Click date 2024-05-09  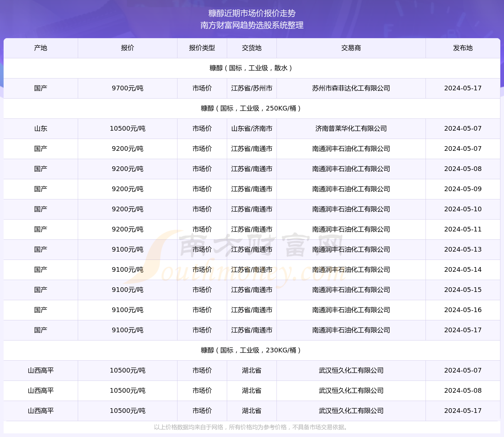point(463,189)
